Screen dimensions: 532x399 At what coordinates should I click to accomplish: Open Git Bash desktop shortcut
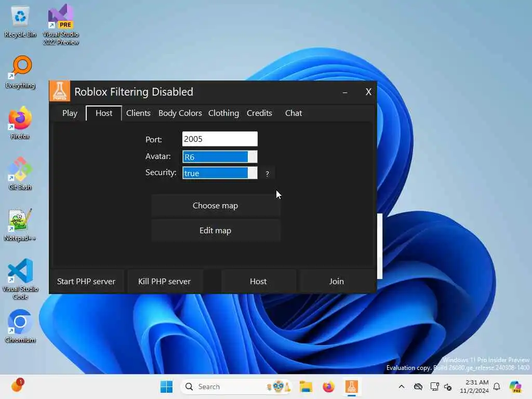[x=20, y=174]
